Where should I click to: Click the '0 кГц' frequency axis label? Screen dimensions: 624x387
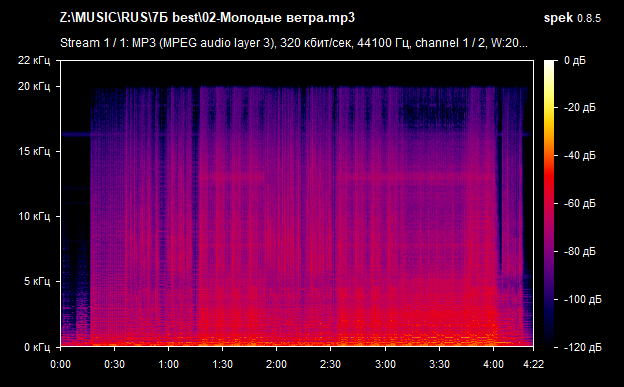(37, 347)
